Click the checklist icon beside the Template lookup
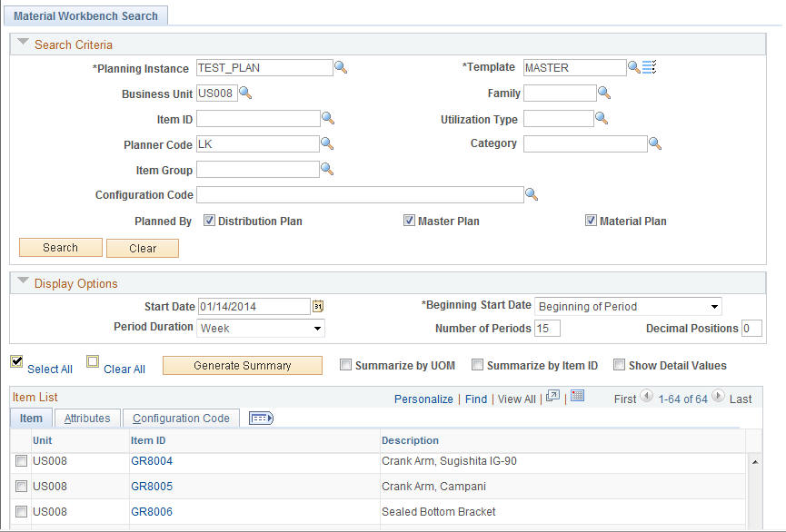Image resolution: width=786 pixels, height=532 pixels. [648, 66]
